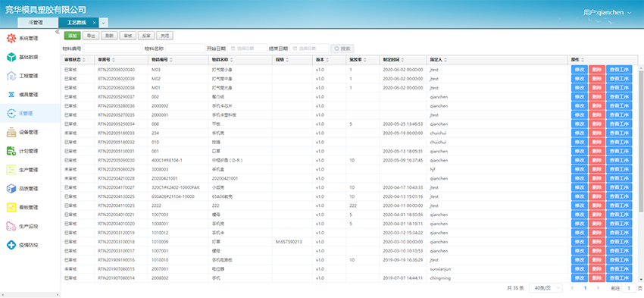Open 疫情防控 via its blue plus icon

tap(11, 246)
